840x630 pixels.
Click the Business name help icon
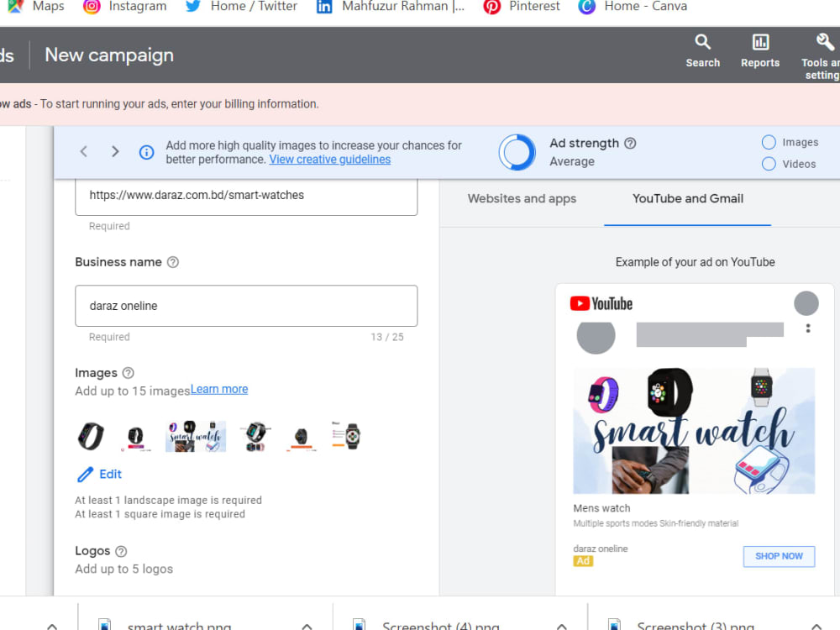pos(172,262)
